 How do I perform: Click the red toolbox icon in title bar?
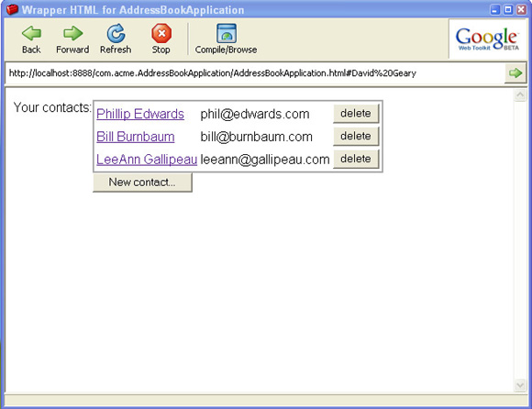[x=12, y=9]
